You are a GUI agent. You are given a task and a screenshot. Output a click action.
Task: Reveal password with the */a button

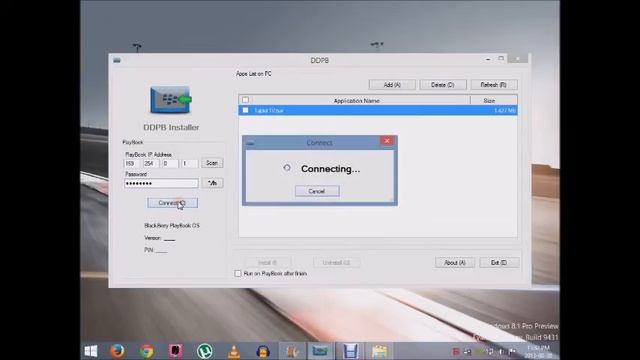(212, 183)
